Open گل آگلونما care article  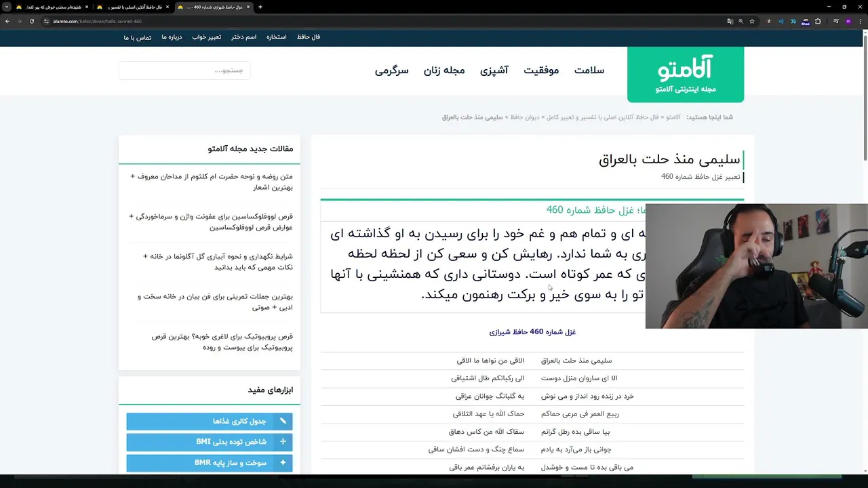pyautogui.click(x=218, y=262)
